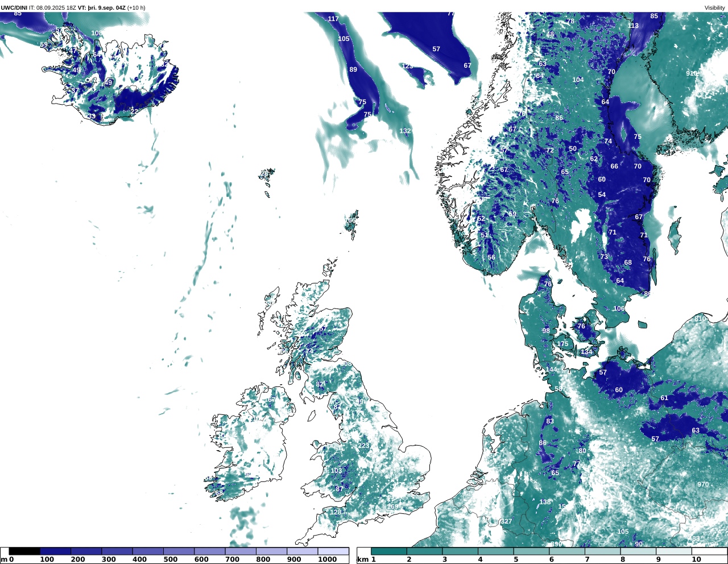The height and width of the screenshot is (564, 728).
Task: Click the "9.sep. 04Z" valid time text
Action: click(x=111, y=8)
